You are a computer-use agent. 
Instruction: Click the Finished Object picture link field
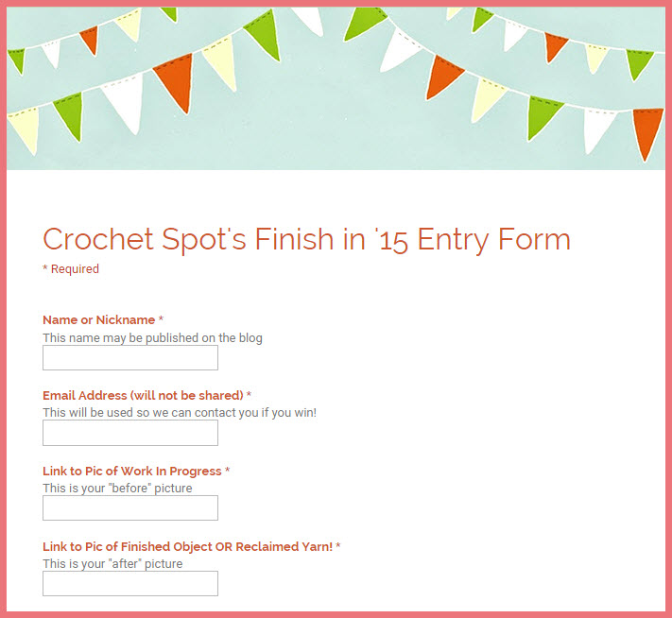pos(130,583)
